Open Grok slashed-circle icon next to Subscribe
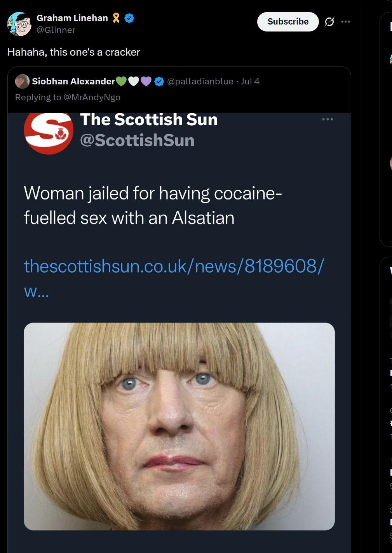392x553 pixels. point(329,22)
